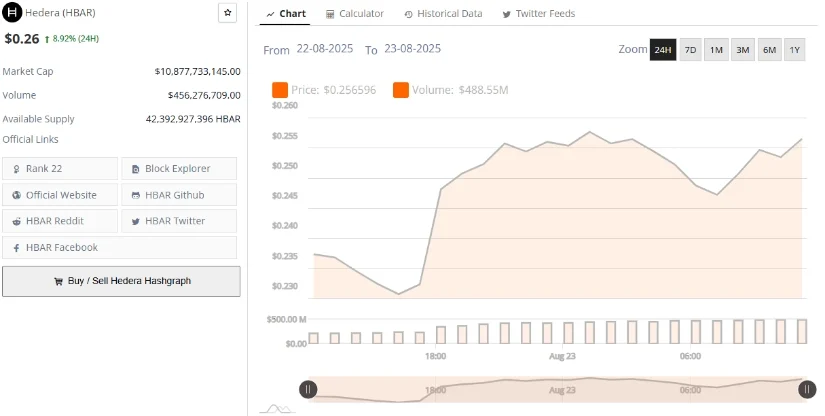The height and width of the screenshot is (416, 825).
Task: Click the small chart icon under the navigator
Action: click(279, 408)
